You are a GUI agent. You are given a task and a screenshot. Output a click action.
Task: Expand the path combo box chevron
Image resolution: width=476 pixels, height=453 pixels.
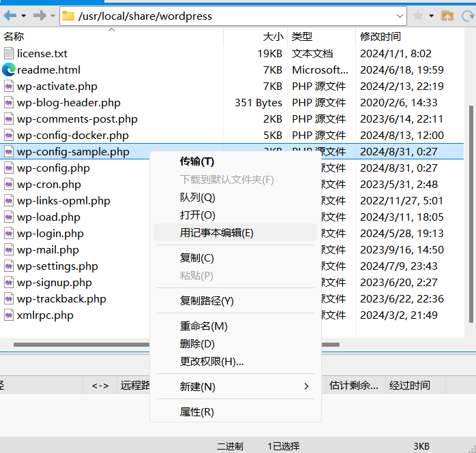point(400,16)
